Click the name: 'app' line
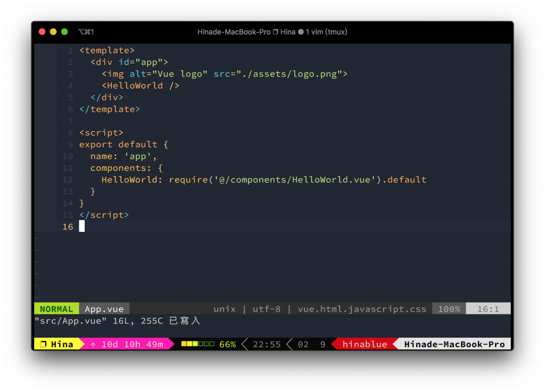This screenshot has width=545, height=392. (x=123, y=156)
